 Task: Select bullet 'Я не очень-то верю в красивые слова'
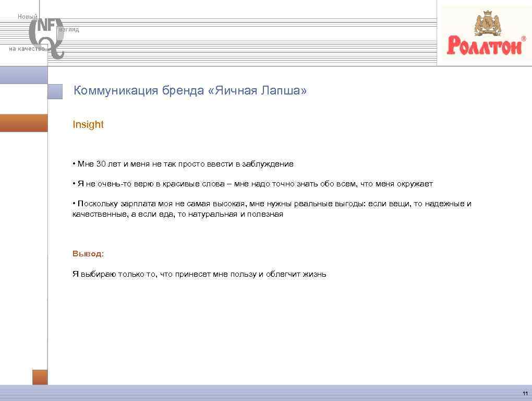252,184
